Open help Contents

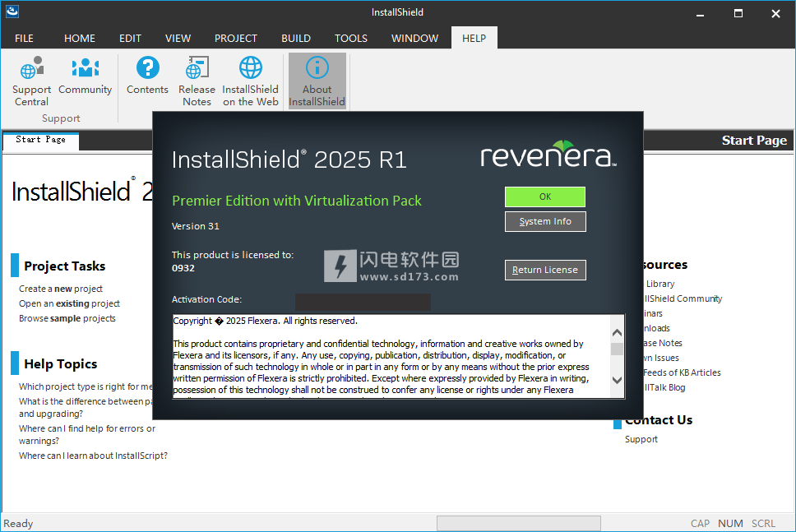(x=147, y=75)
